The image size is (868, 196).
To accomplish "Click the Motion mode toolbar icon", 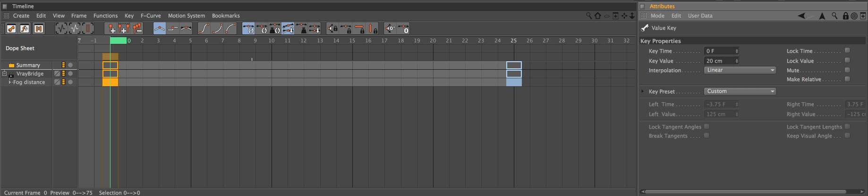I will 39,29.
